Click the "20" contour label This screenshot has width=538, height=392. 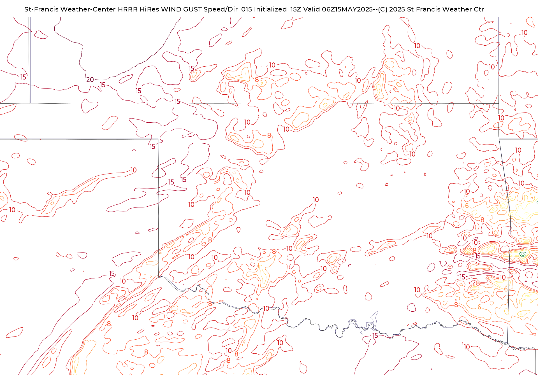coord(90,80)
